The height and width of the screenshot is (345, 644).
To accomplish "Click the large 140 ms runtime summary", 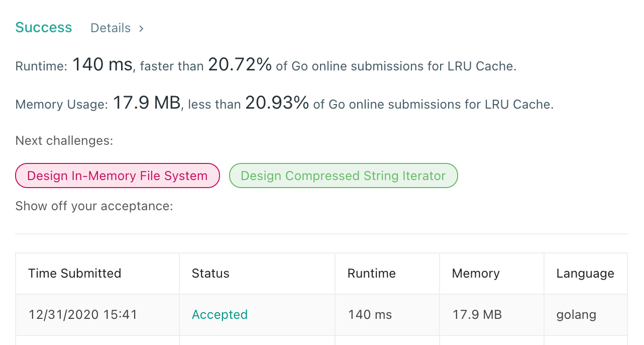I will click(x=102, y=65).
